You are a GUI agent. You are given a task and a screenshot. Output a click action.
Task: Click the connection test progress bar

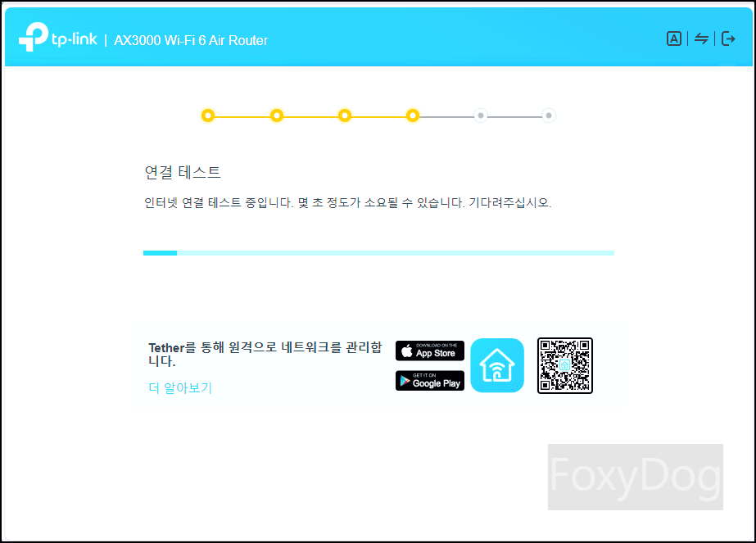[378, 253]
